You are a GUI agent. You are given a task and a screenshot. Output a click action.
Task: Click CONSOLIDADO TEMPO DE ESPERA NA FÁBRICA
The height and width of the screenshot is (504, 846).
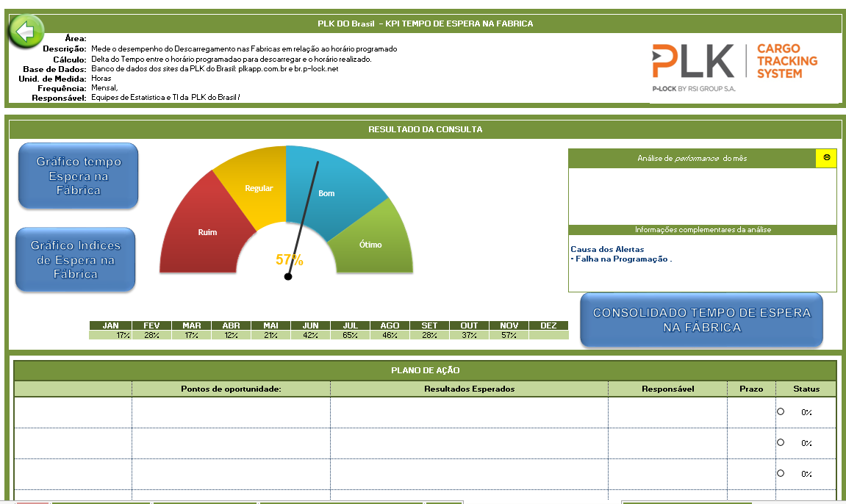coord(700,319)
